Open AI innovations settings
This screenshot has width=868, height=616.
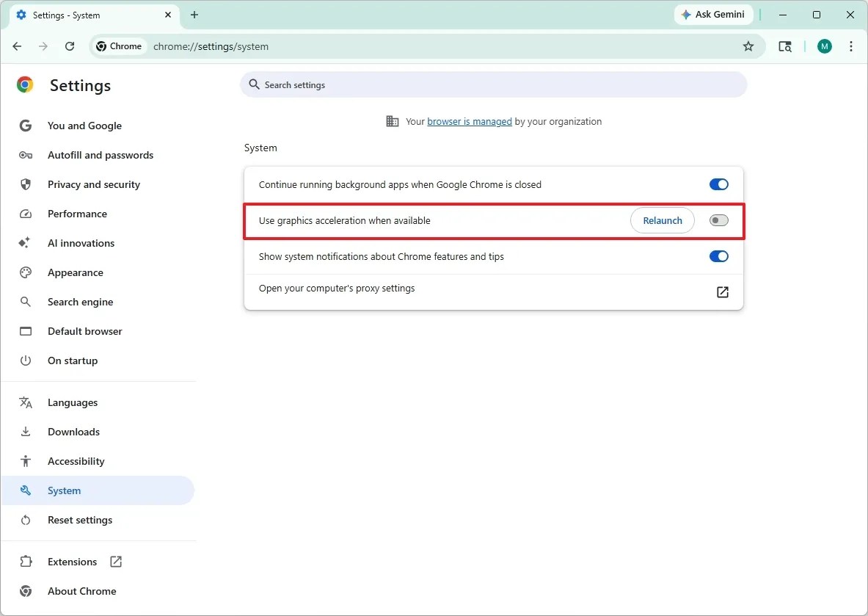pos(81,243)
